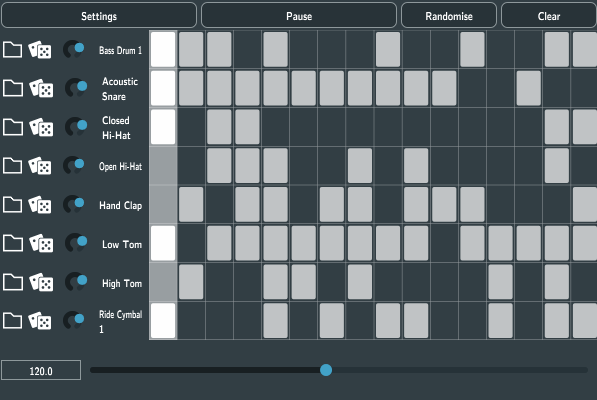The height and width of the screenshot is (400, 597).
Task: Click the Hand Clap volume knob
Action: [74, 204]
